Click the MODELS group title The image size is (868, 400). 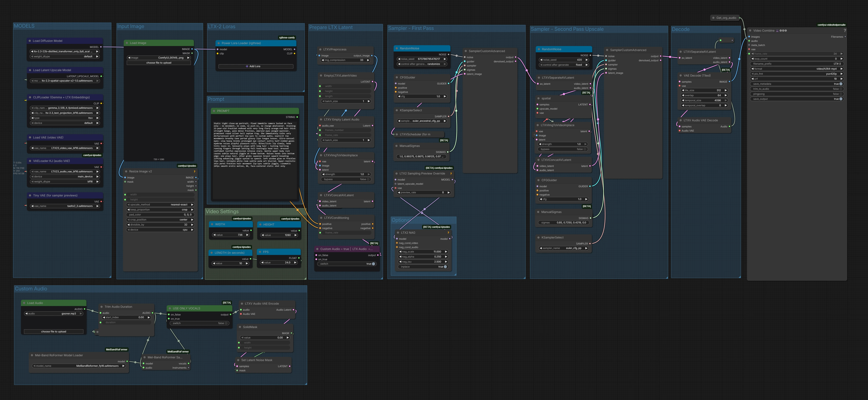coord(24,26)
